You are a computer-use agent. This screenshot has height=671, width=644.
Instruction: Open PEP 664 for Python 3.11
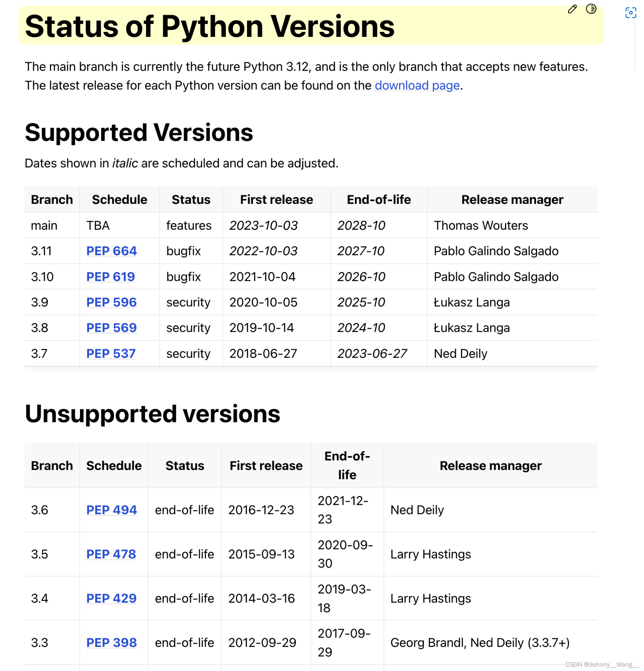(111, 251)
